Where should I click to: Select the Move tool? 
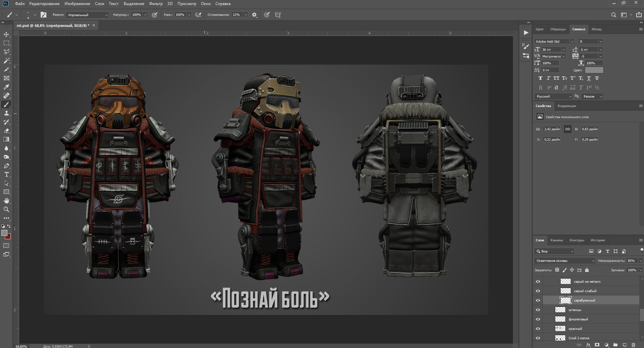(6, 34)
